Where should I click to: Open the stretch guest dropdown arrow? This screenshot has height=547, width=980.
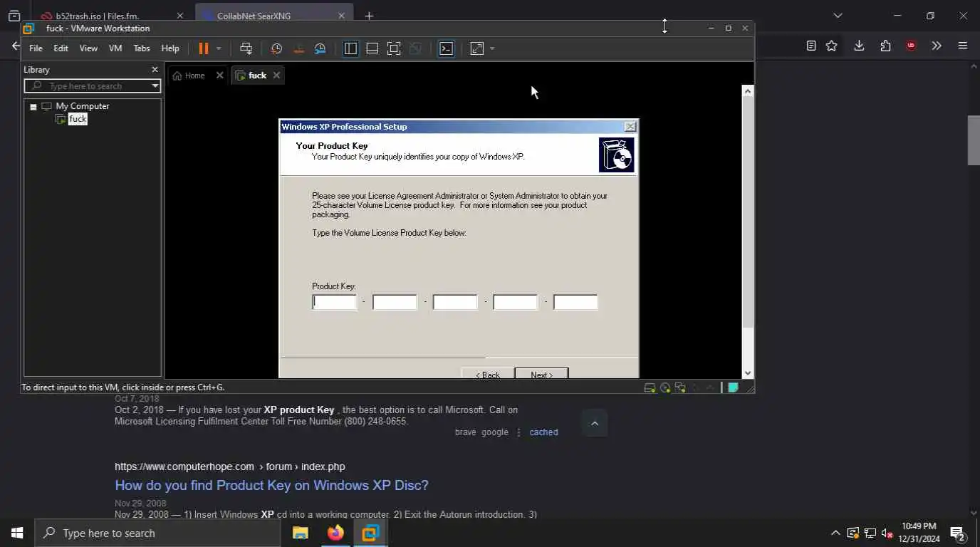coord(492,48)
